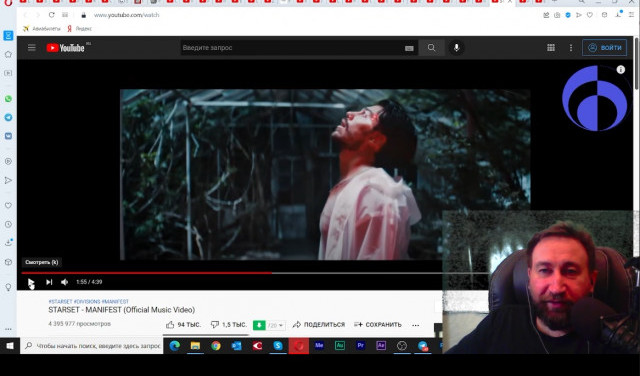
Task: Open the YouTube hamburger guide menu
Action: click(x=31, y=48)
